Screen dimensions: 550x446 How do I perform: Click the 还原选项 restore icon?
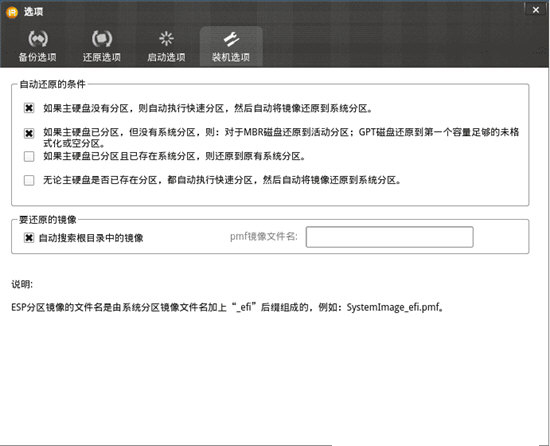point(102,39)
